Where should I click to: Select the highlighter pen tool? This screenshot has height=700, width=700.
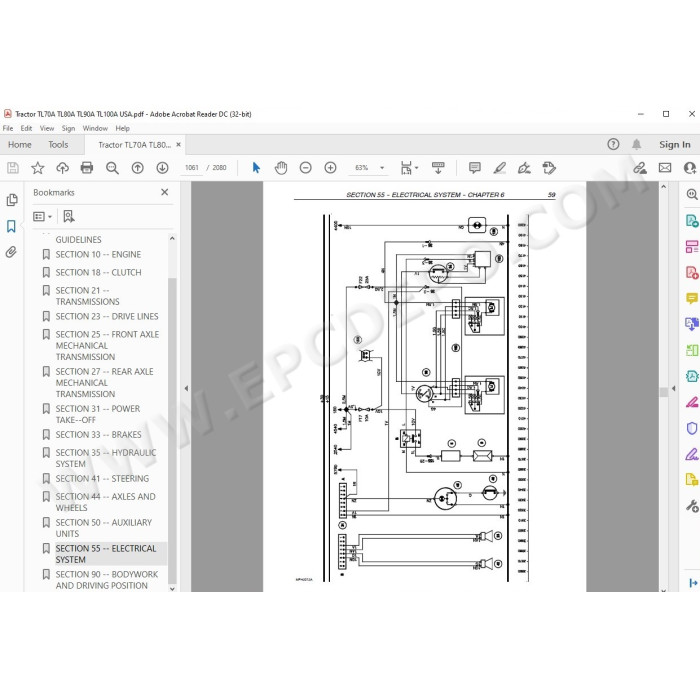point(500,168)
